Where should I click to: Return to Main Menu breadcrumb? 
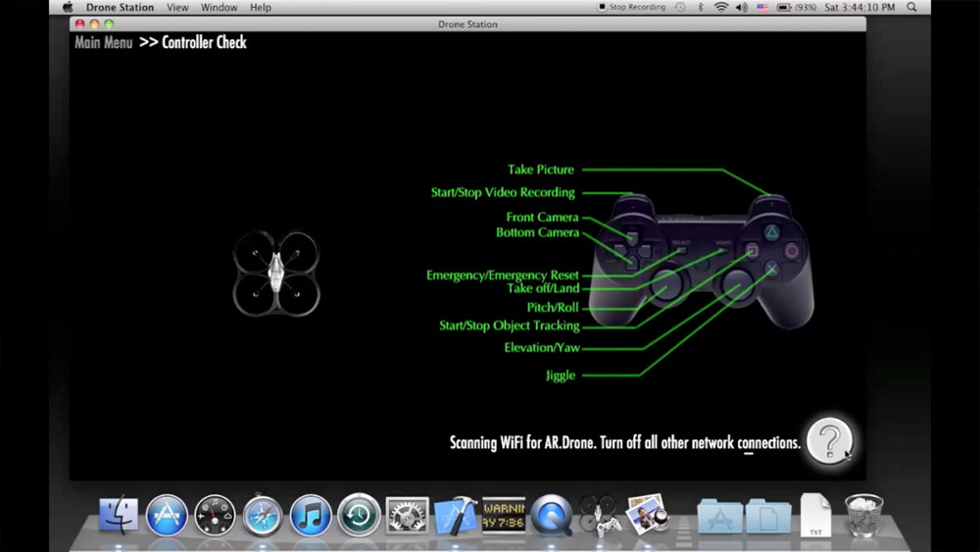[x=104, y=42]
